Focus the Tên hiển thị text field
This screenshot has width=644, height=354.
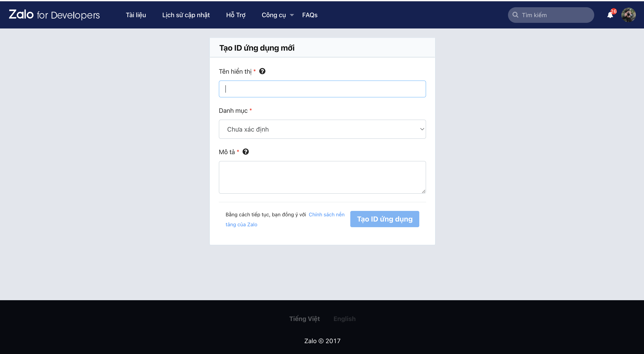coord(322,89)
